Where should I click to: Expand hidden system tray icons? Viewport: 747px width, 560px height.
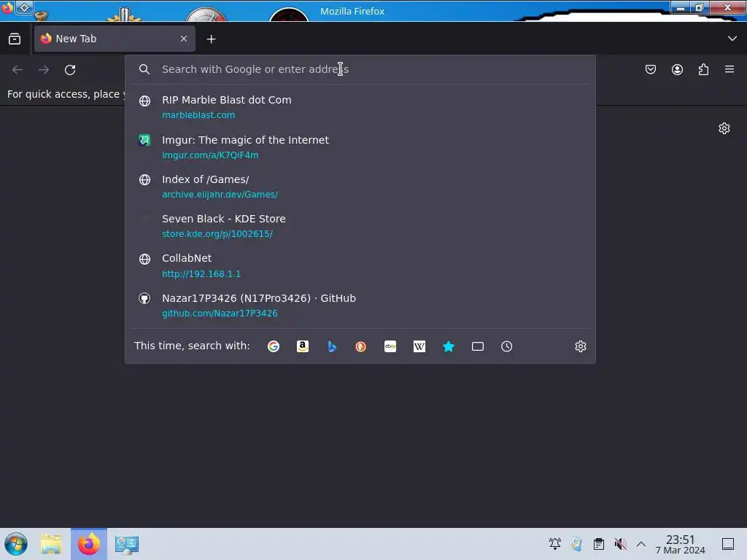pyautogui.click(x=641, y=544)
